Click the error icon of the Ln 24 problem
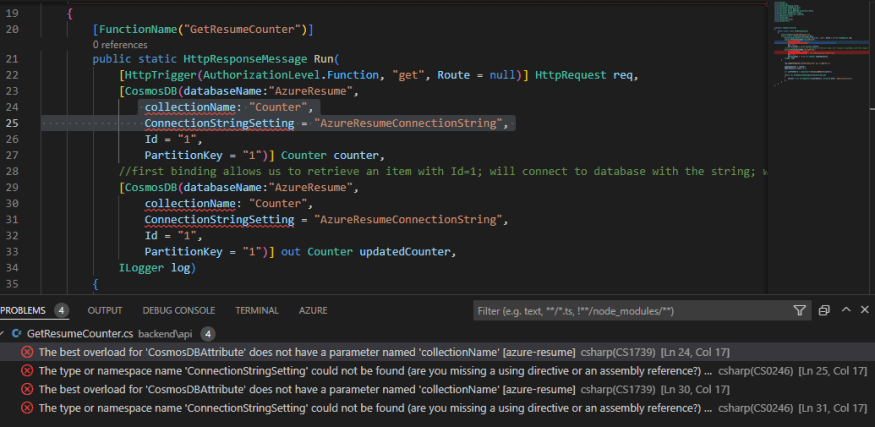 tap(27, 352)
